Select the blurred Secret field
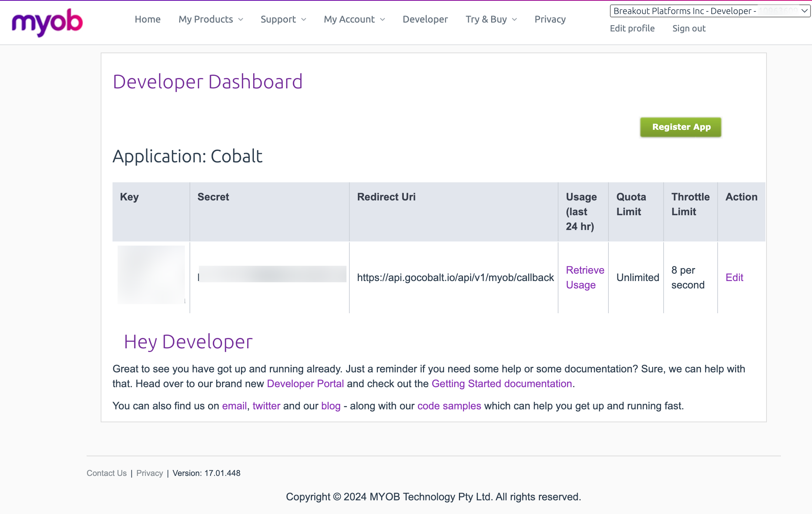The height and width of the screenshot is (514, 812). click(272, 274)
